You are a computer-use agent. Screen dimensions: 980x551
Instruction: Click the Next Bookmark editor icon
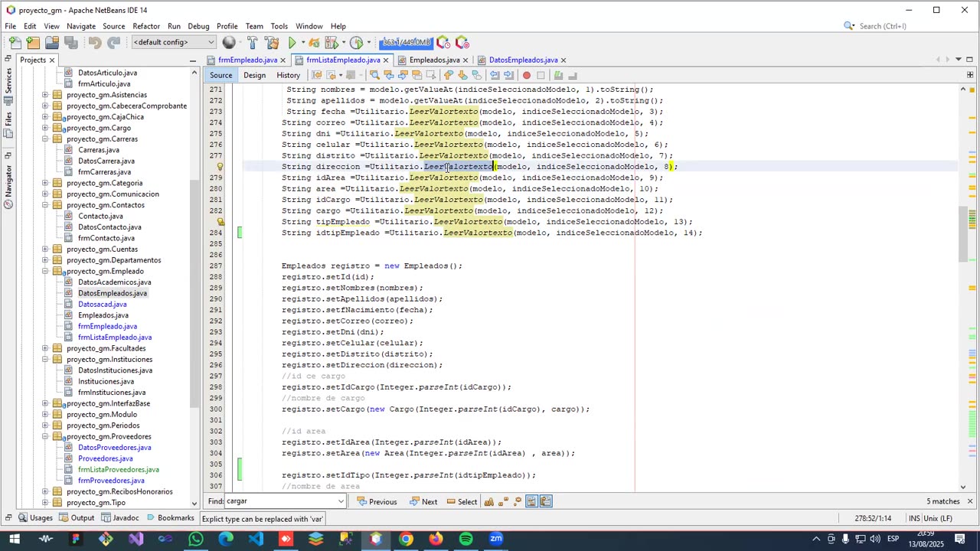coord(462,75)
